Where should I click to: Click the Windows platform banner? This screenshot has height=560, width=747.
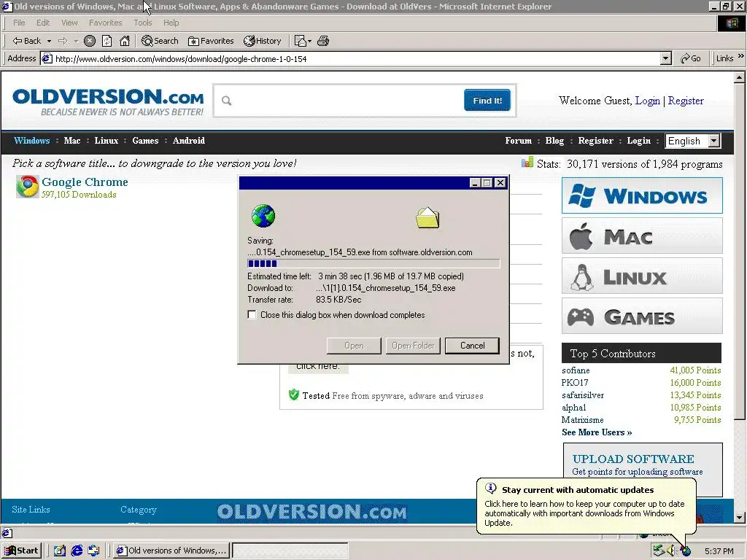(642, 195)
